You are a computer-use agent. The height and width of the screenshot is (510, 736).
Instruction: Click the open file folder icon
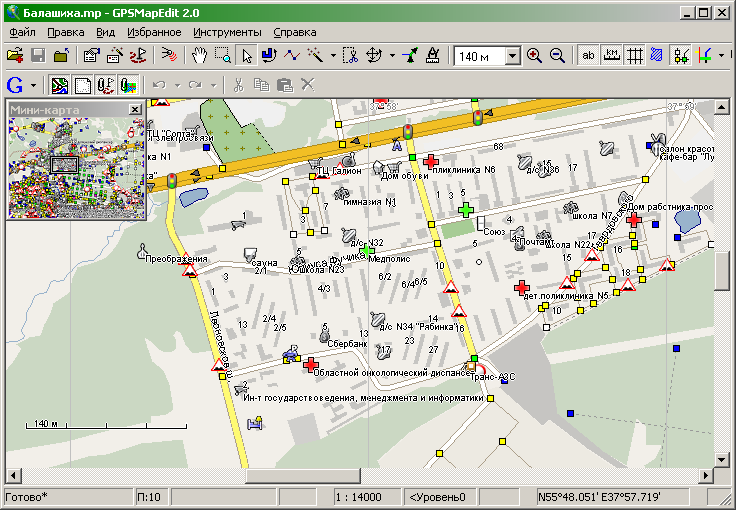click(x=15, y=56)
